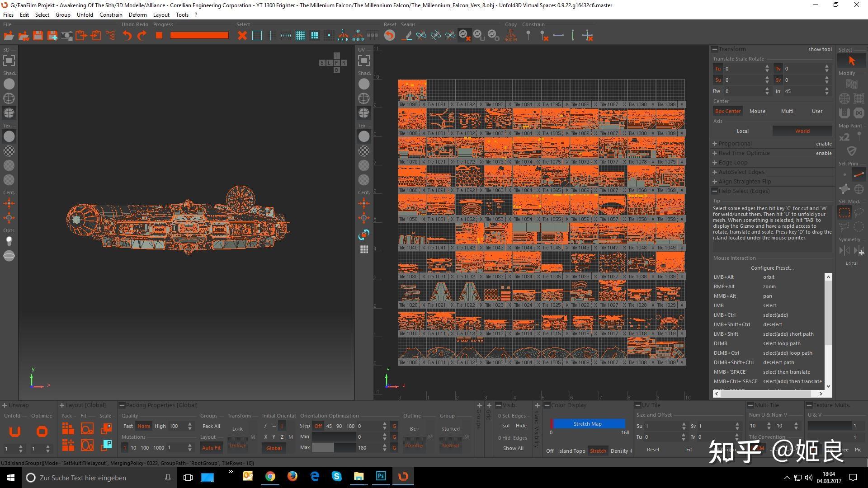Click the orange Unfold U icon
Image resolution: width=868 pixels, height=488 pixels.
[15, 432]
